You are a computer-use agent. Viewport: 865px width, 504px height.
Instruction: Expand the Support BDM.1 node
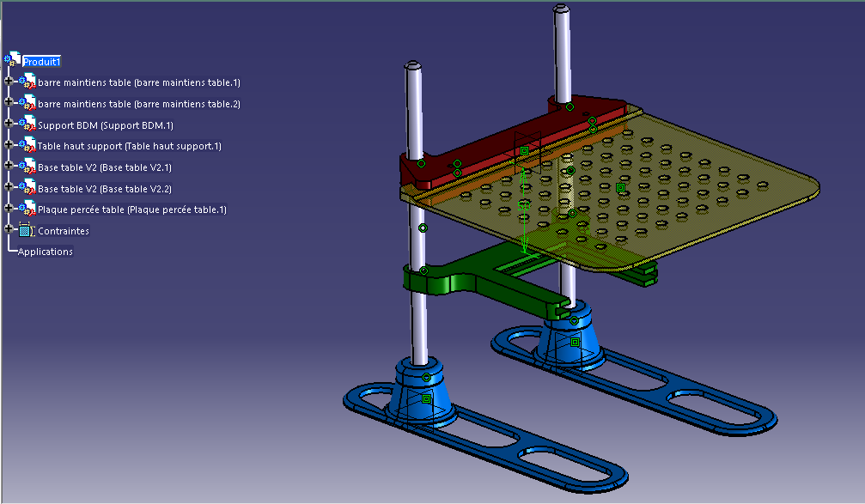[x=9, y=123]
